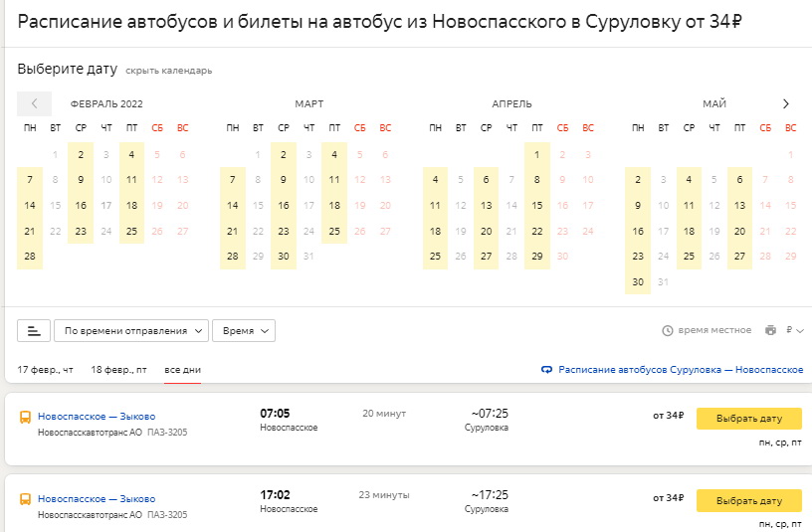Show the 'все дни' tab

coord(182,370)
